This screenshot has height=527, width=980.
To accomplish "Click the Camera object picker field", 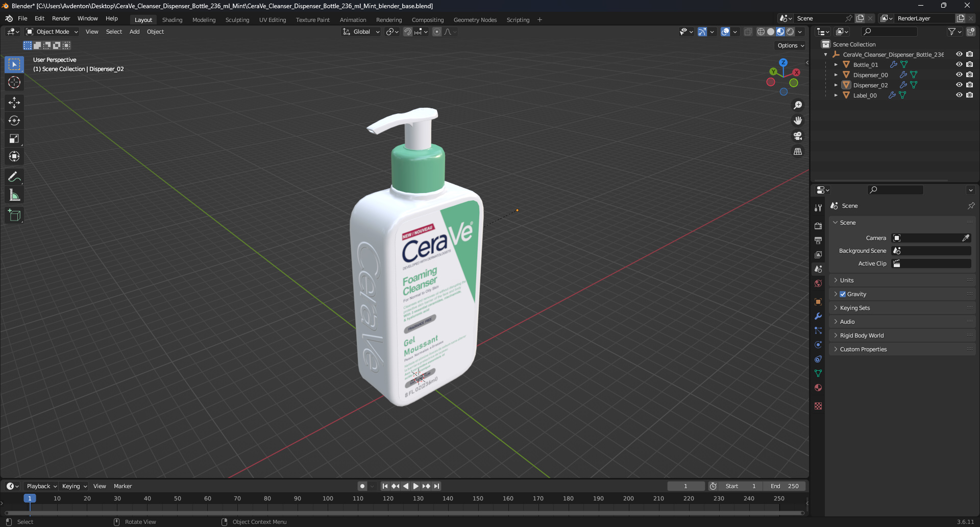I will (931, 238).
